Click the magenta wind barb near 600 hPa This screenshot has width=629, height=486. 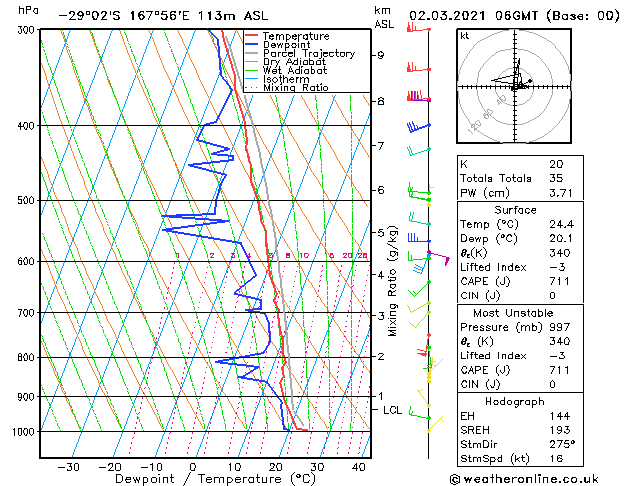[439, 257]
